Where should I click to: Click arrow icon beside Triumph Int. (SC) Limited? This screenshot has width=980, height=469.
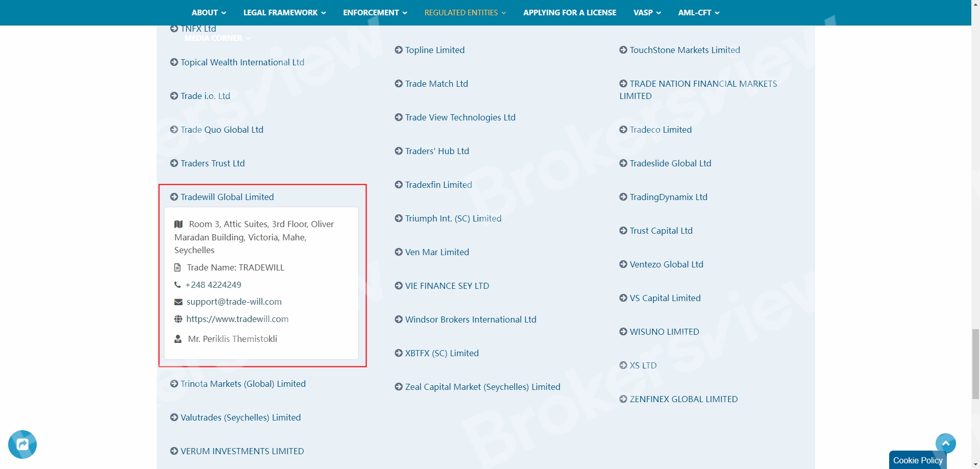[x=399, y=218]
